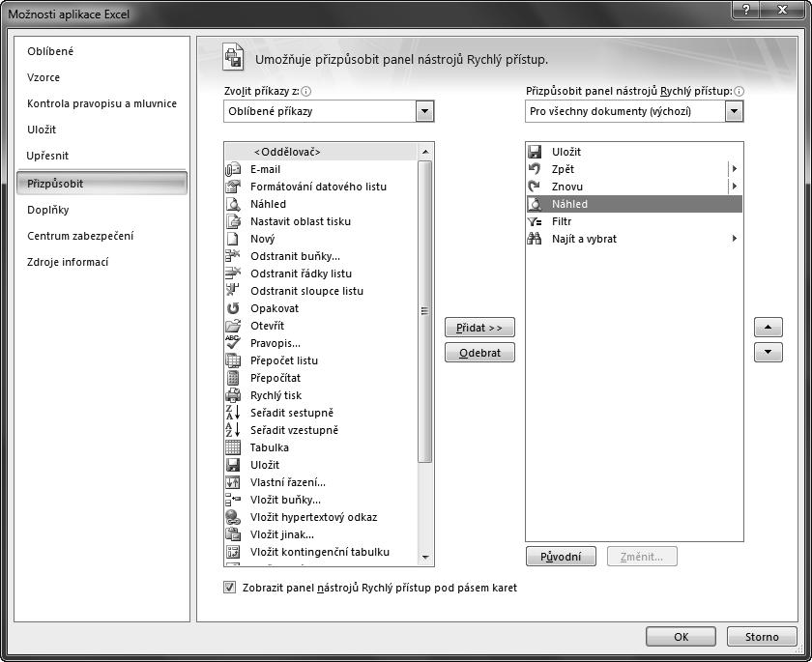Screen dimensions: 812x662
Task: Click the commands list scroll down arrow
Action: (x=425, y=557)
